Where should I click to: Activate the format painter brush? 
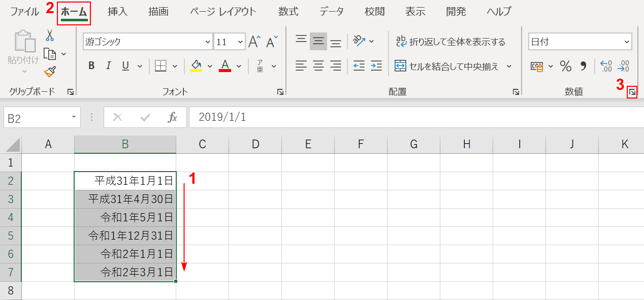(x=49, y=72)
